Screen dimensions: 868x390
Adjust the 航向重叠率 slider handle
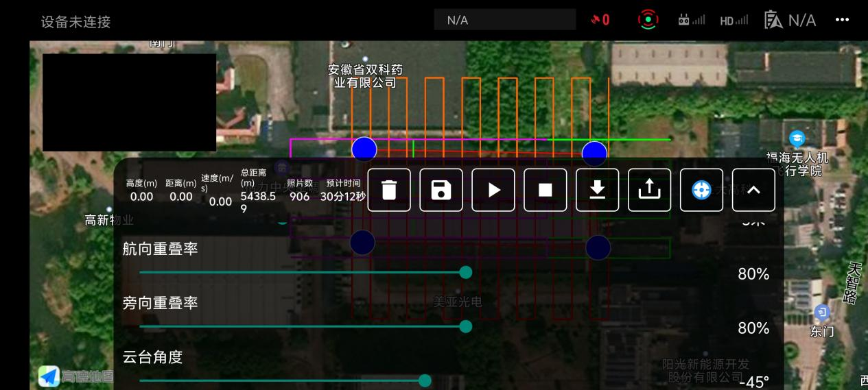pyautogui.click(x=466, y=272)
